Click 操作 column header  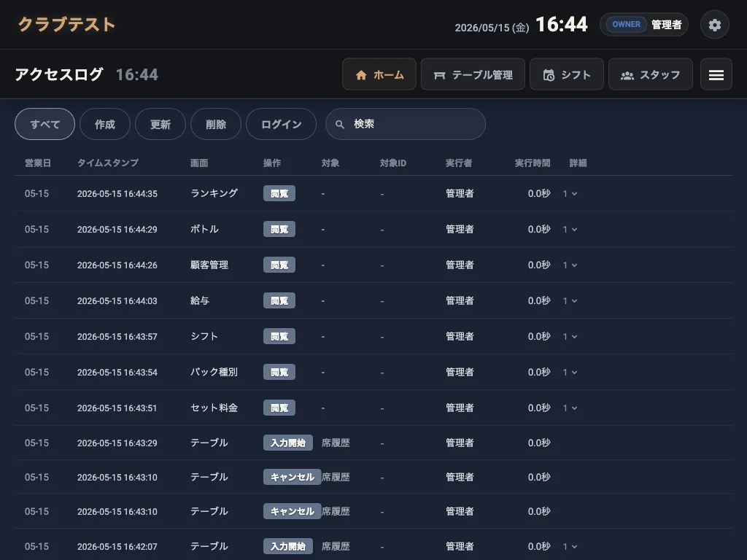(x=272, y=163)
